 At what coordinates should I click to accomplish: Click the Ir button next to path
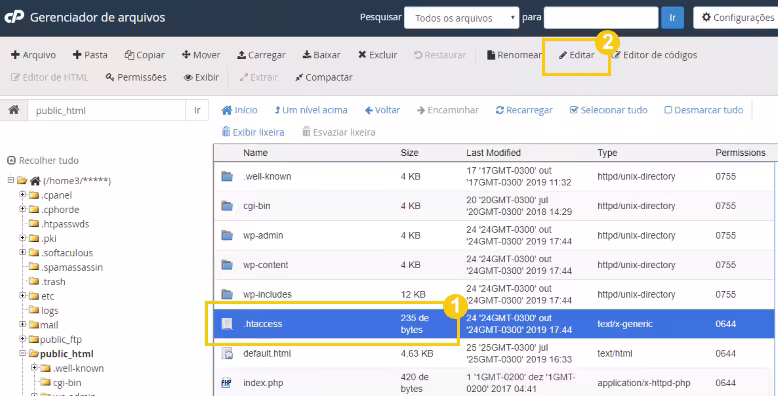click(x=197, y=110)
